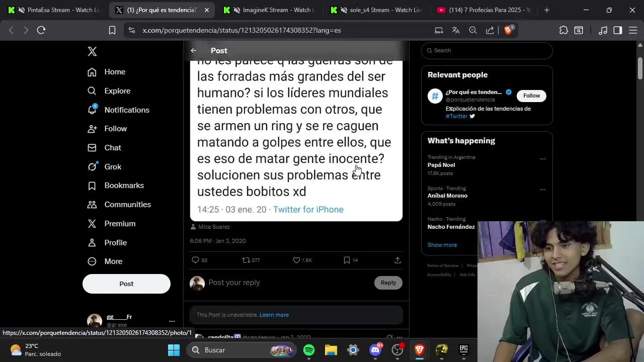Open the Aníbal Moreno trending topic
Viewport: 644px width, 362px height.
point(447,196)
